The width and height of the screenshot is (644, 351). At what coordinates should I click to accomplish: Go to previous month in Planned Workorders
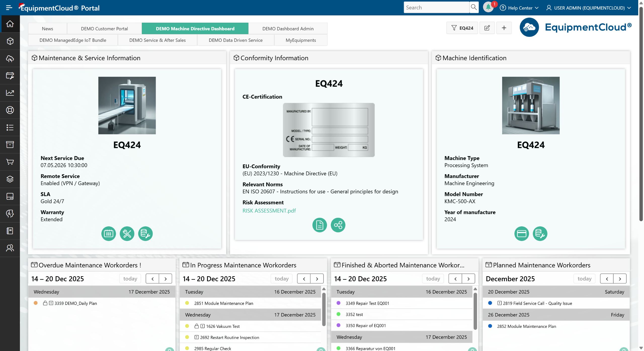pyautogui.click(x=607, y=279)
